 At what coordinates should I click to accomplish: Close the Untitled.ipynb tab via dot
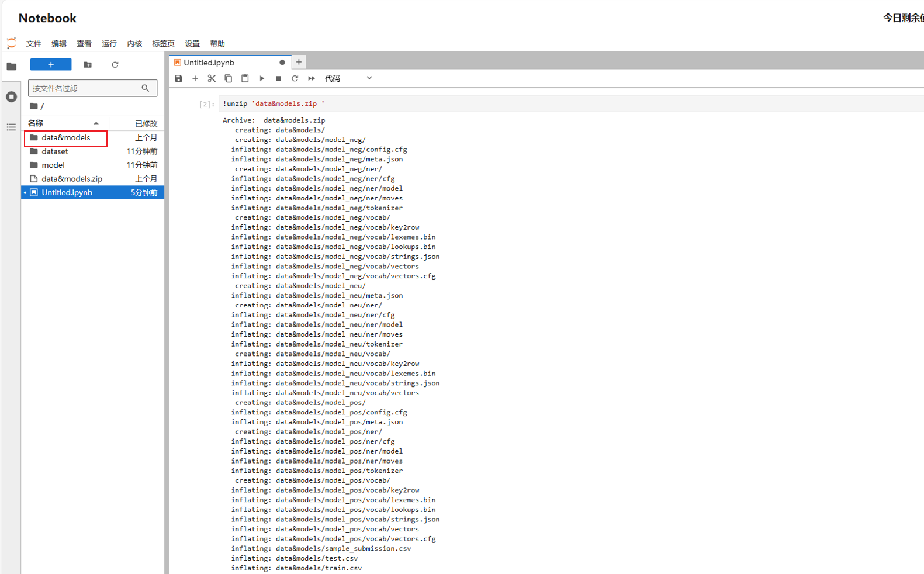point(282,63)
